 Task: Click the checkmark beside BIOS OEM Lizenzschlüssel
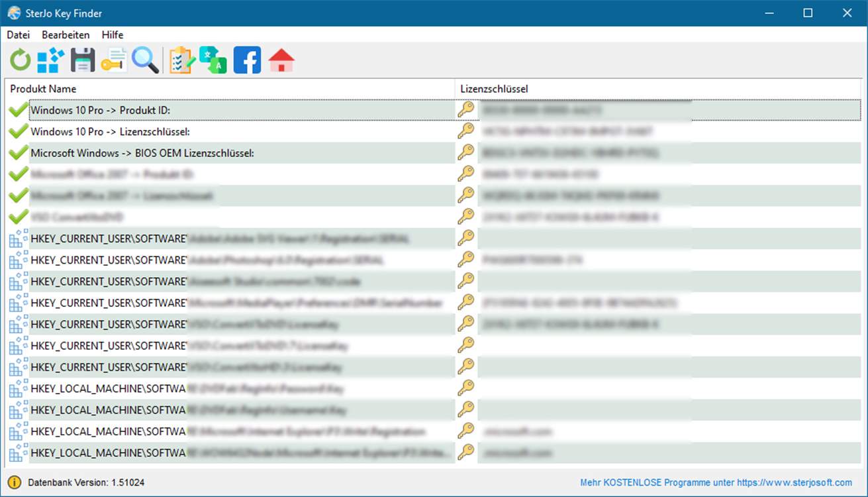click(19, 153)
